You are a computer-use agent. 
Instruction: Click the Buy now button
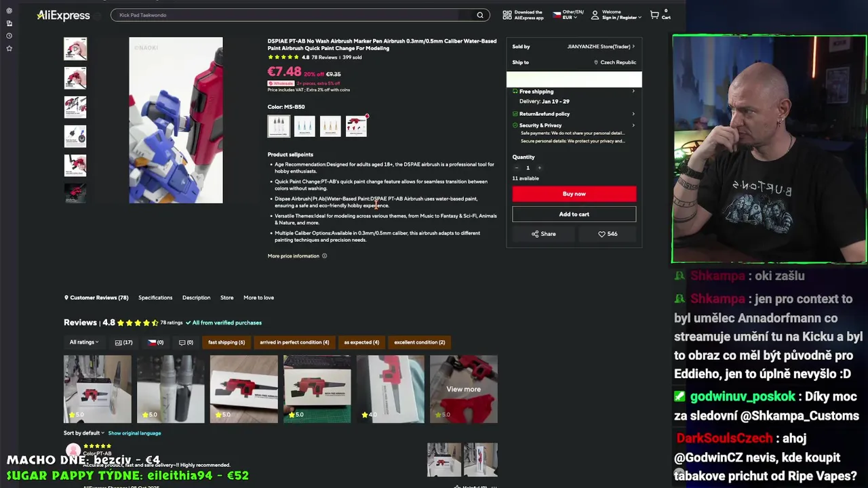(574, 194)
